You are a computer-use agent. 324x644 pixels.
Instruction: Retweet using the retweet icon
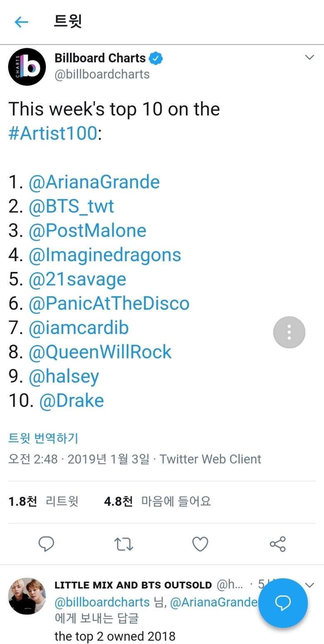123,544
